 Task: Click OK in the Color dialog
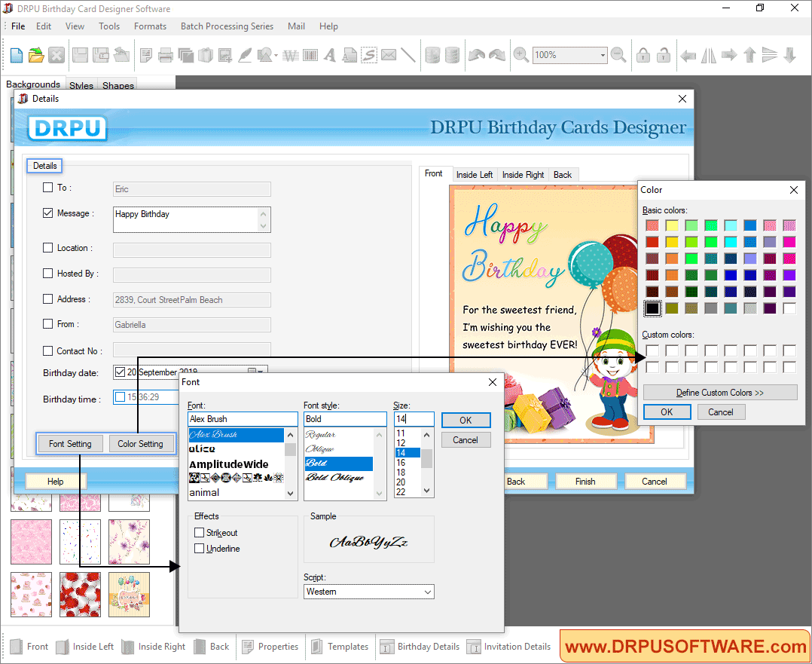667,412
